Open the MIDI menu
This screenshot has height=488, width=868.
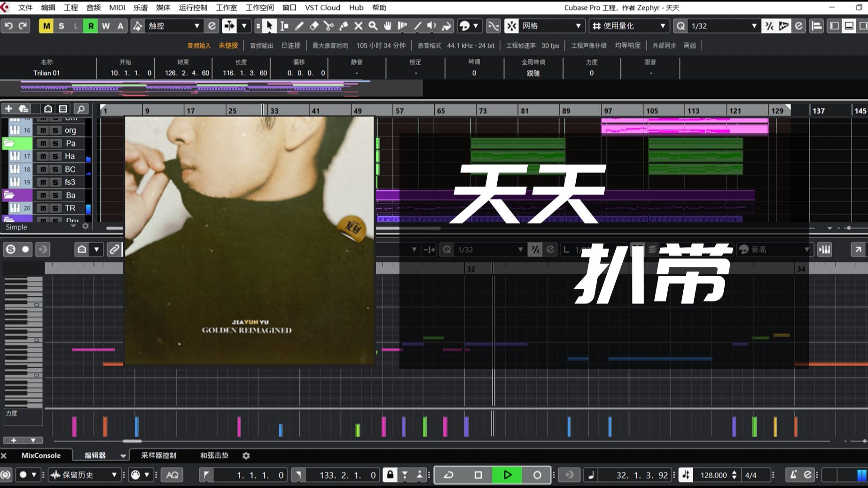117,8
